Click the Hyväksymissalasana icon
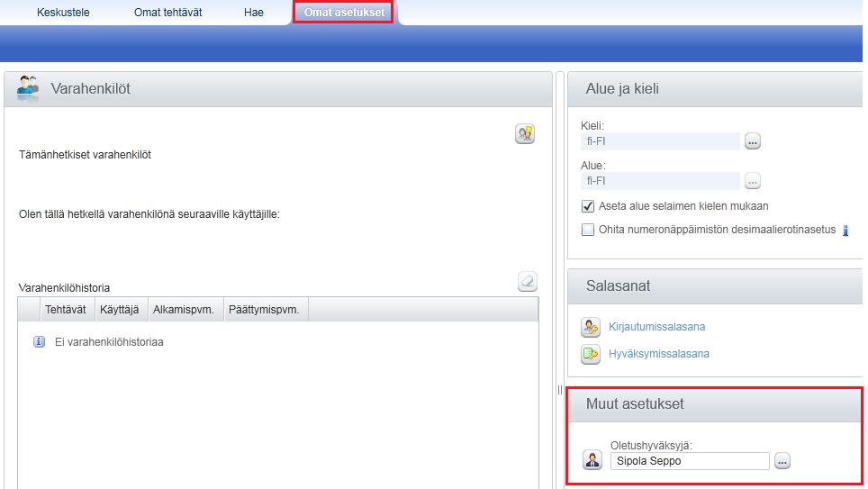 591,354
